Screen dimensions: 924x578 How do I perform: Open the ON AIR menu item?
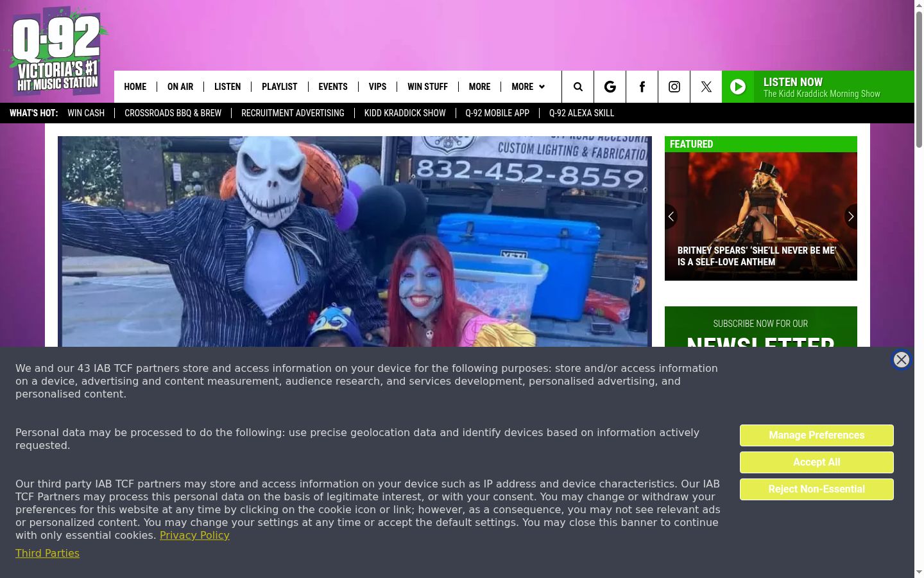(x=180, y=87)
